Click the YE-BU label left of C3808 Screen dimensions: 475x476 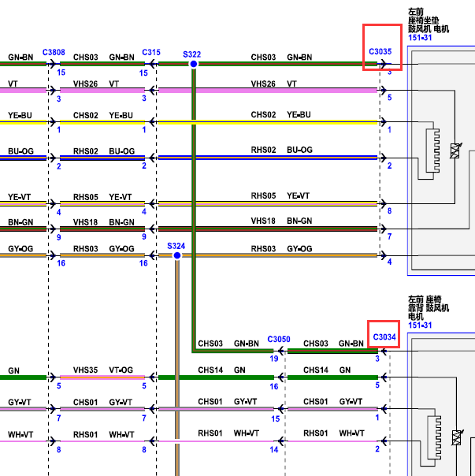click(20, 115)
